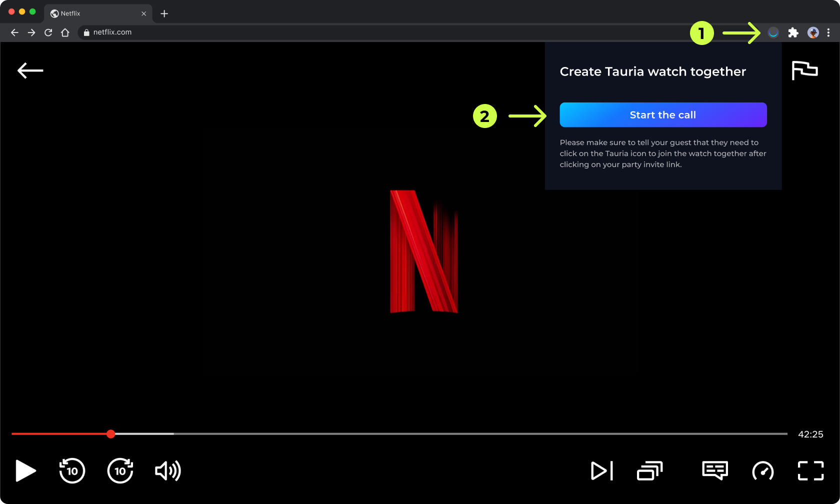Open the episodes list icon
Image resolution: width=840 pixels, height=504 pixels.
tap(649, 470)
